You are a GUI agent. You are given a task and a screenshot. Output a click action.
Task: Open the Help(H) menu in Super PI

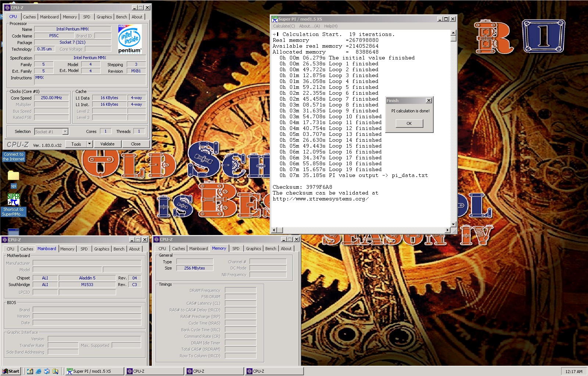(331, 26)
